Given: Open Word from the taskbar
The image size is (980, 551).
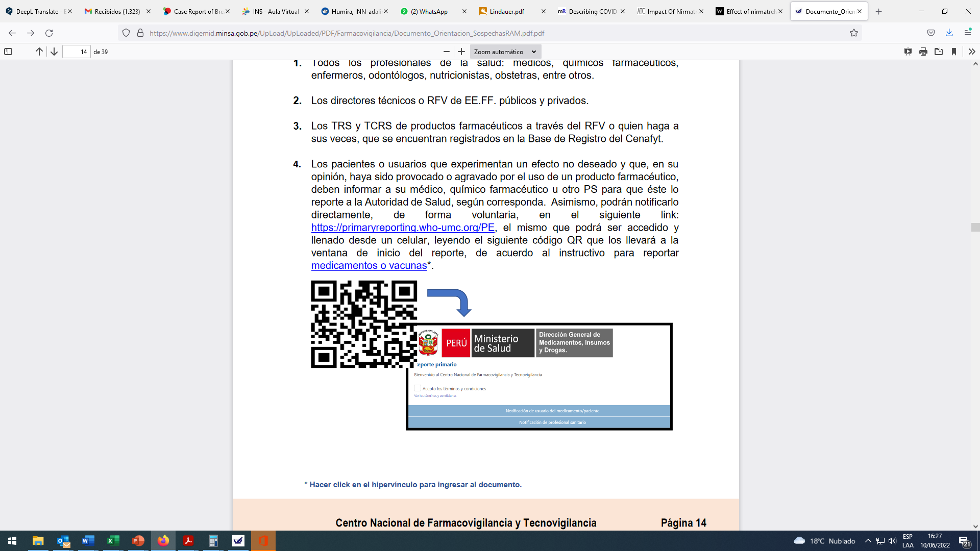Looking at the screenshot, I should click(88, 541).
